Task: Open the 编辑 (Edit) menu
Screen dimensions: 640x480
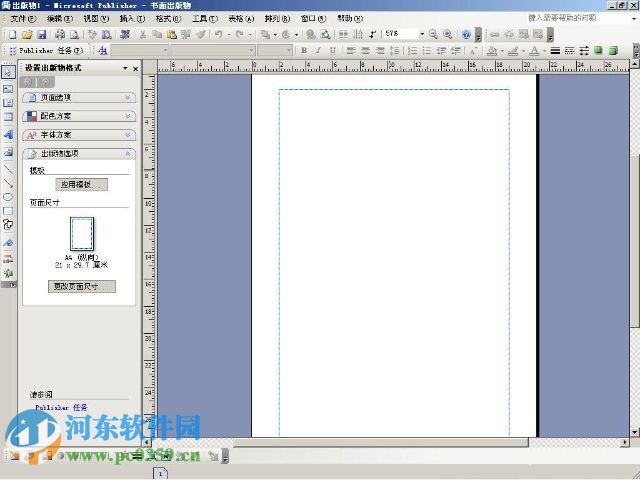Action: 60,19
